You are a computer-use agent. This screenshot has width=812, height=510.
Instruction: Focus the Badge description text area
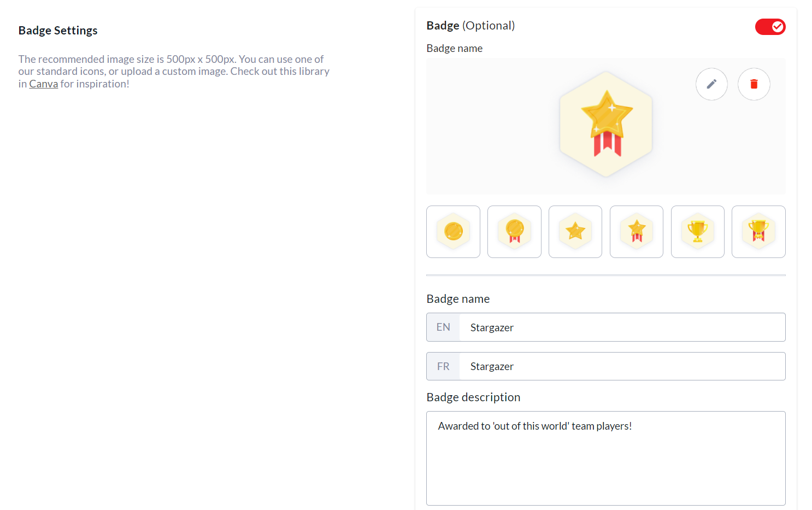[605, 458]
